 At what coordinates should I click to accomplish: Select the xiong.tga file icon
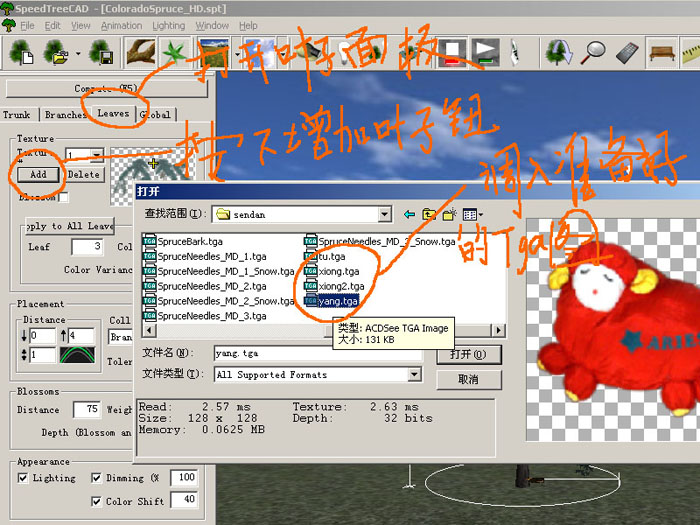[x=311, y=271]
